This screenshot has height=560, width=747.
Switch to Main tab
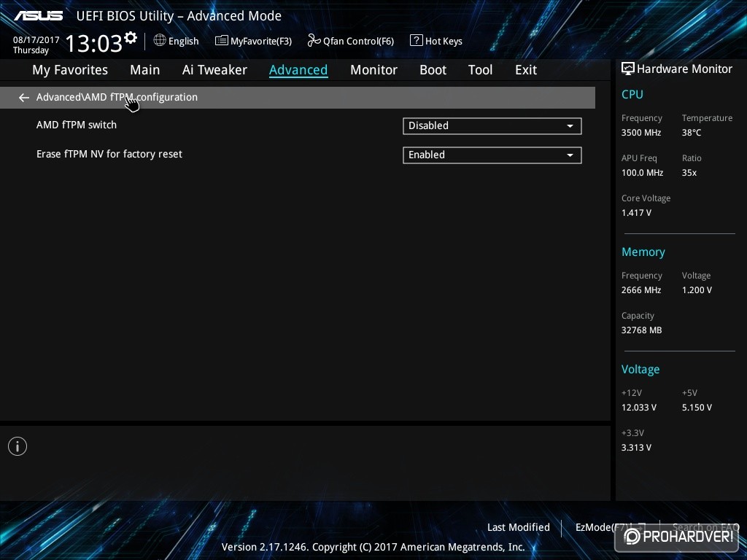[x=145, y=70]
